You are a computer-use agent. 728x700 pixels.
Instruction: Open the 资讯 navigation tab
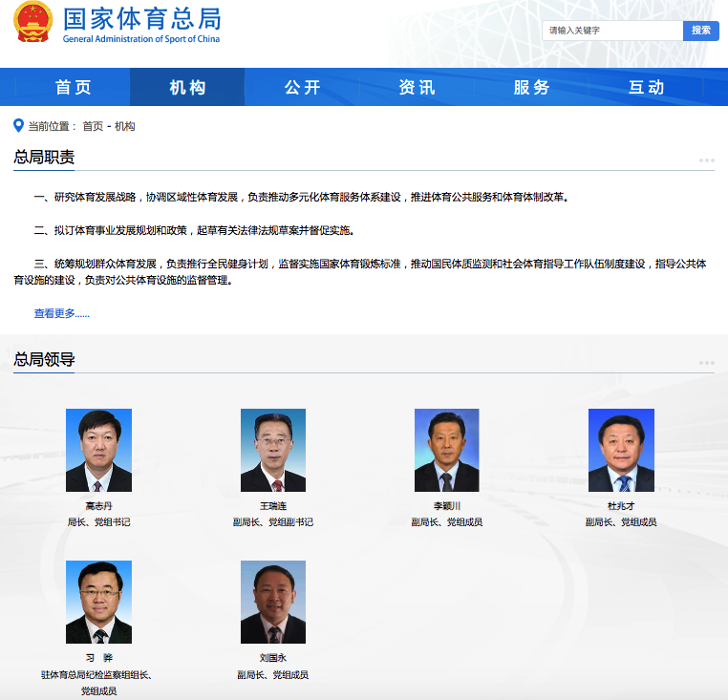pyautogui.click(x=417, y=87)
